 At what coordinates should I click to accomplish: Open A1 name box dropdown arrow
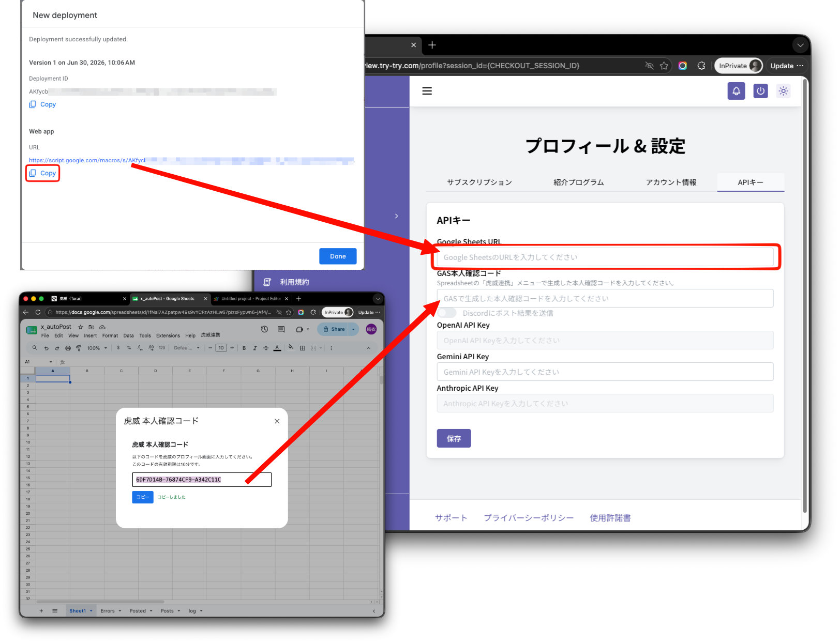51,362
